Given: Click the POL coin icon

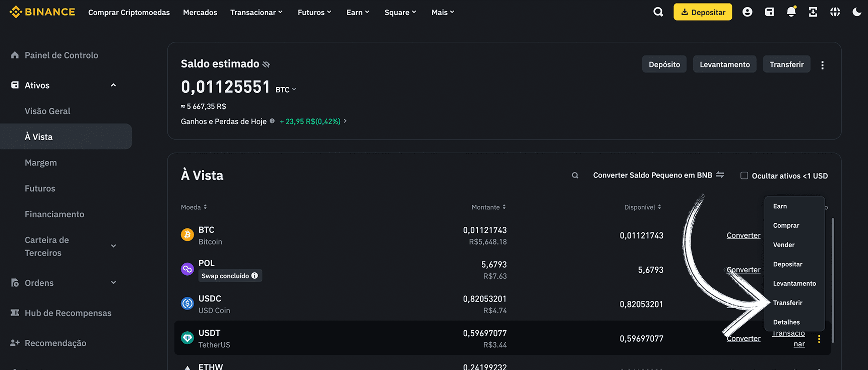Looking at the screenshot, I should click(188, 269).
